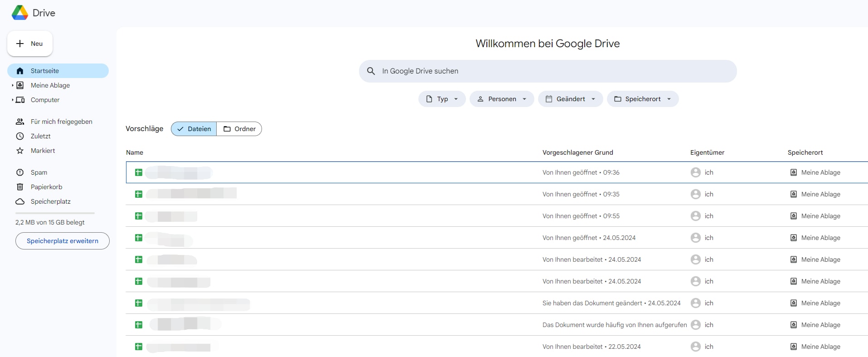The height and width of the screenshot is (357, 868).
Task: Open Spam in sidebar
Action: pyautogui.click(x=58, y=172)
